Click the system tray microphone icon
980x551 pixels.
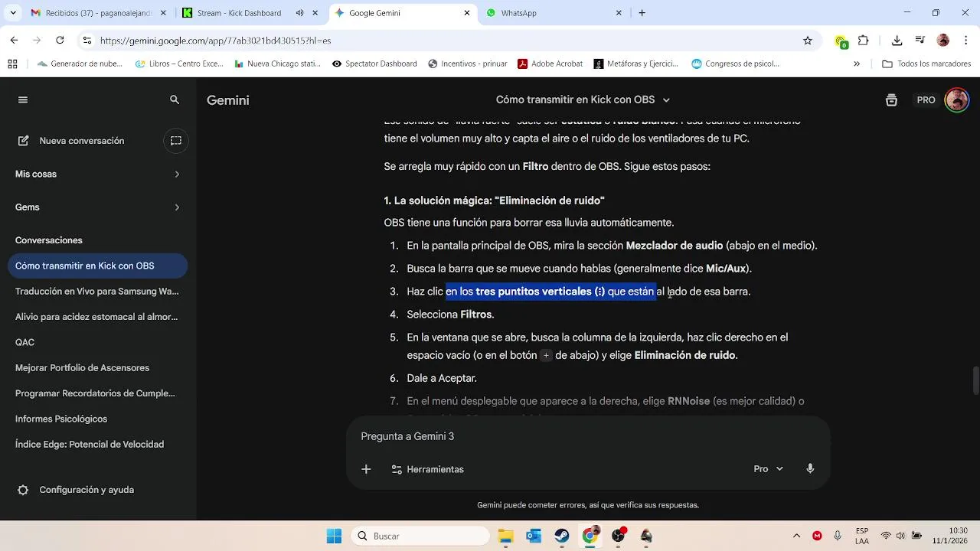click(x=838, y=536)
